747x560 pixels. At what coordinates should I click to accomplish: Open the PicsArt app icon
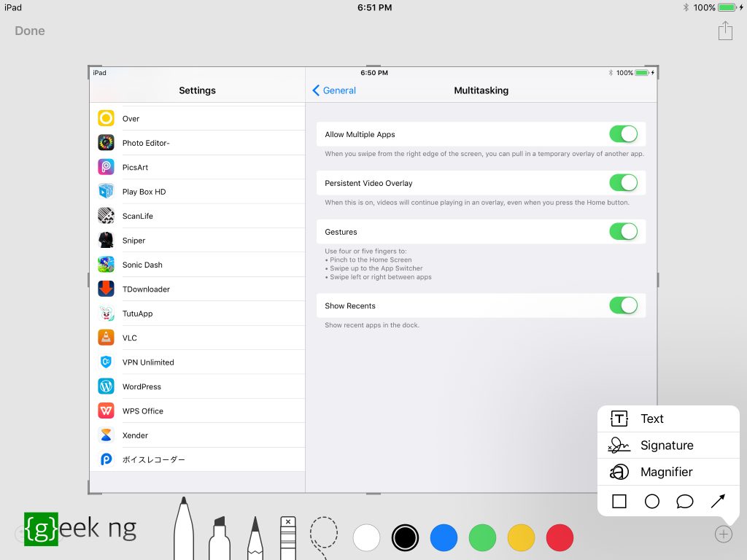[x=106, y=167]
